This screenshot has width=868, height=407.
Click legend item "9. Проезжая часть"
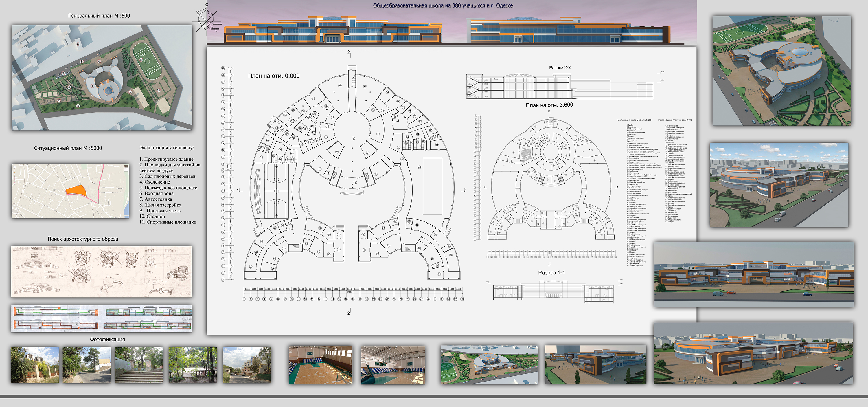pos(160,211)
